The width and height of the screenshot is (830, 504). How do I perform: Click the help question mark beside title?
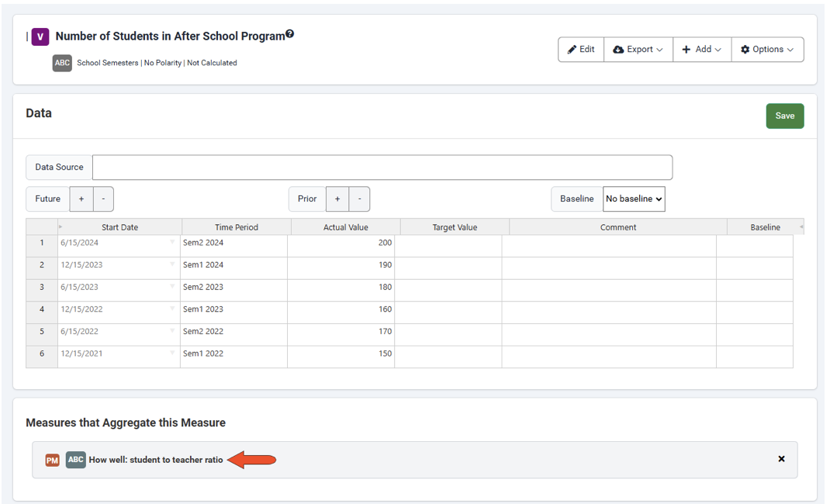tap(290, 33)
